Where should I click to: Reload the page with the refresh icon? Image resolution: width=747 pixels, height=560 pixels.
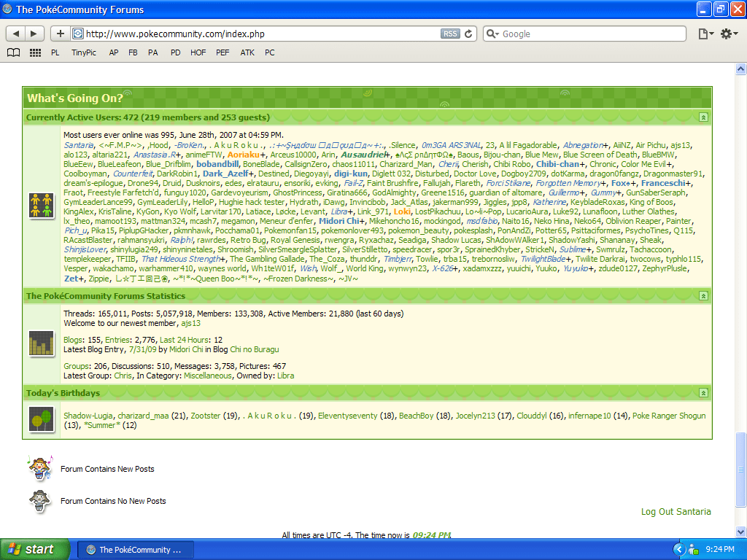pyautogui.click(x=468, y=34)
